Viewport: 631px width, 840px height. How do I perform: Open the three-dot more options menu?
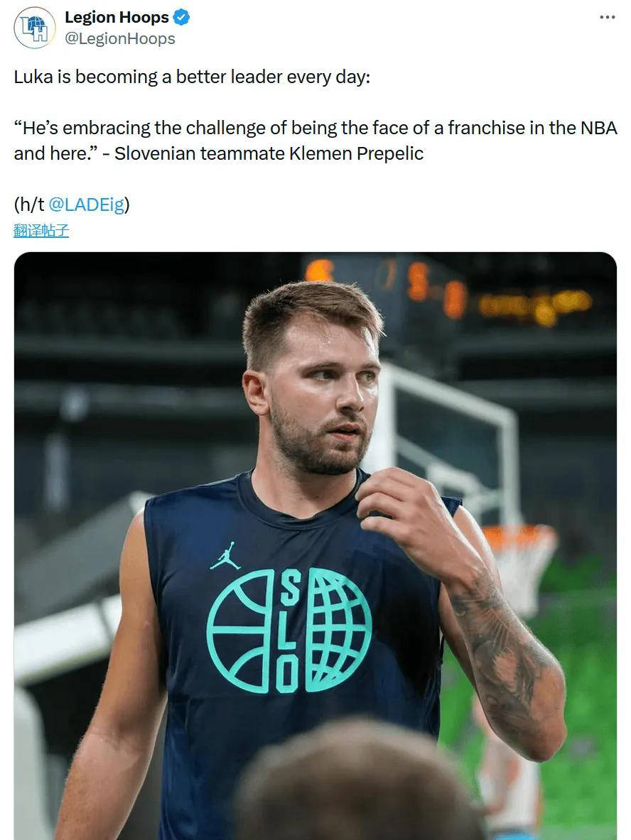[607, 17]
